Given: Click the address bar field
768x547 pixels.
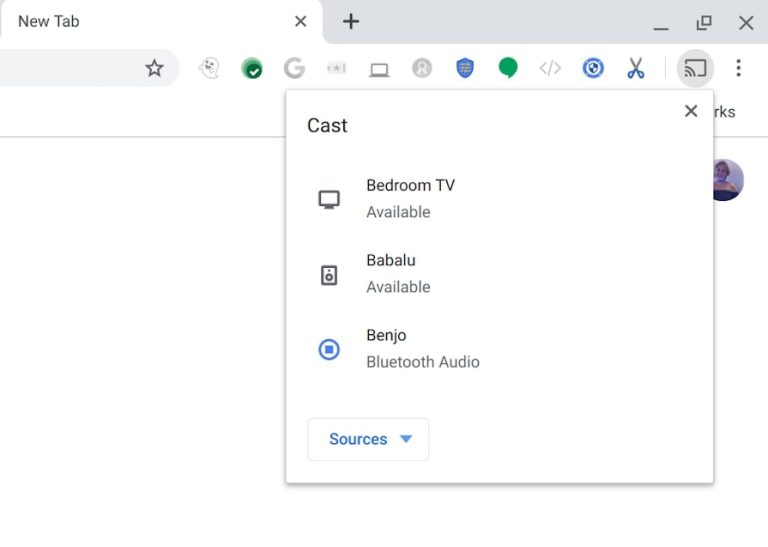Looking at the screenshot, I should coord(89,68).
